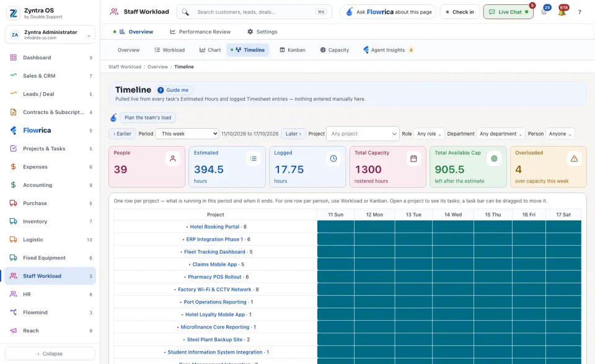Collapse the sidebar
The width and height of the screenshot is (595, 364).
click(x=50, y=353)
